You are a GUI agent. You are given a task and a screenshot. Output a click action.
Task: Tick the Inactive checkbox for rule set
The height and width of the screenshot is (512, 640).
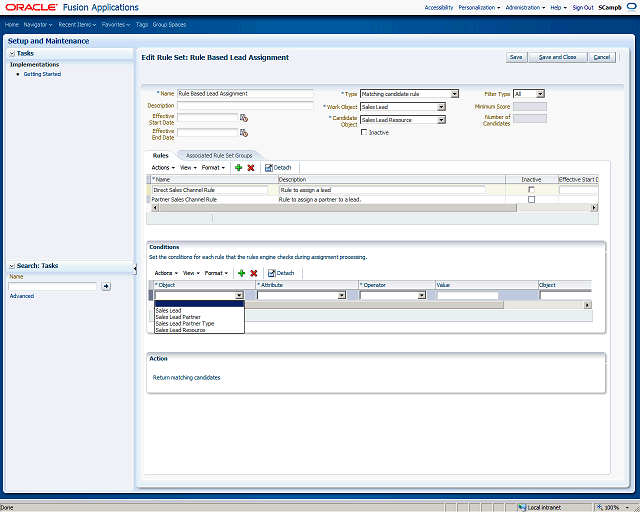[364, 132]
